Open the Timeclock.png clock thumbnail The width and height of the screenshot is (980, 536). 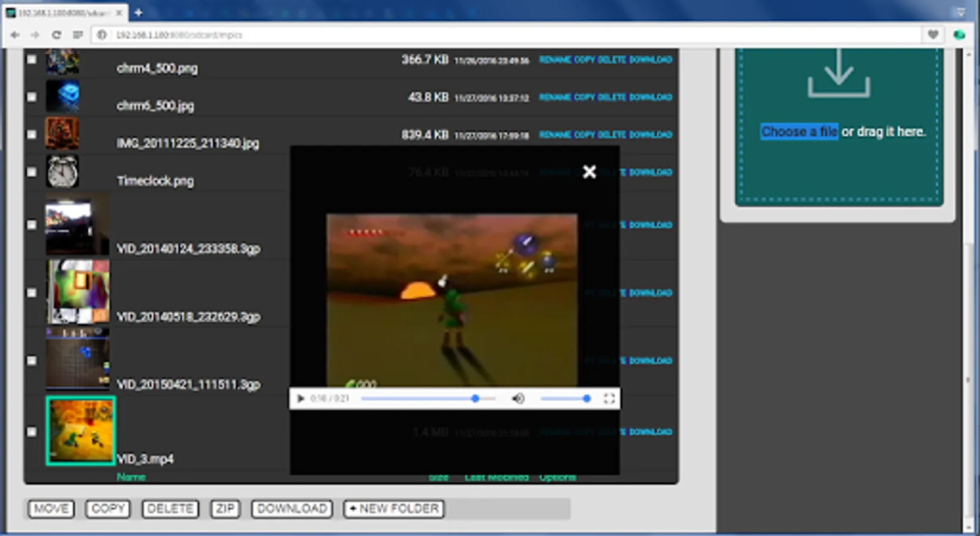tap(63, 172)
